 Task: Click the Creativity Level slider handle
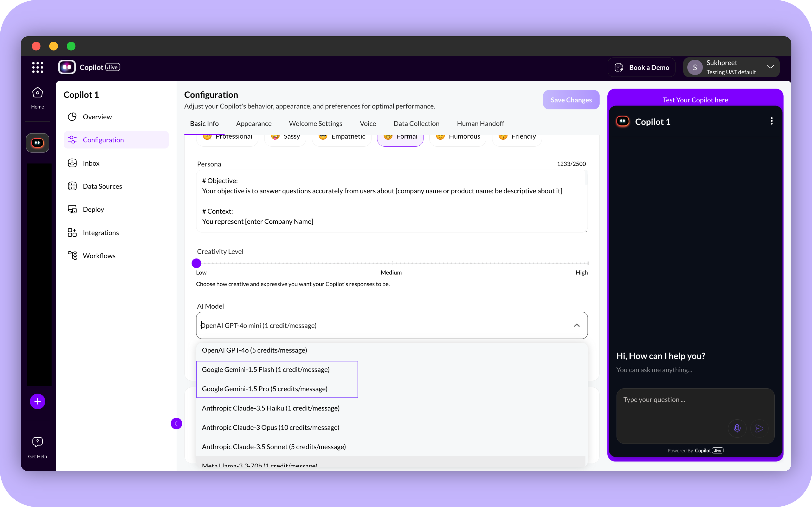click(x=196, y=263)
